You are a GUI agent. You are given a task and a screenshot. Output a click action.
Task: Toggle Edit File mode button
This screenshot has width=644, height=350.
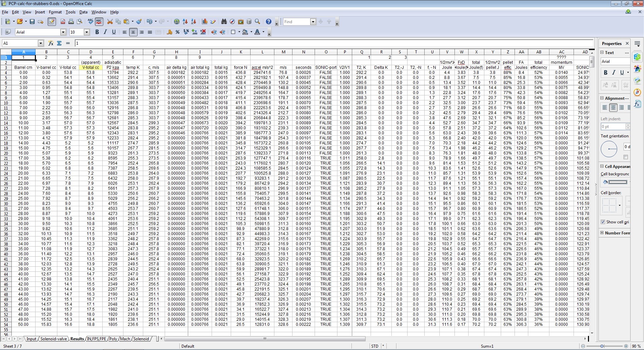[52, 22]
